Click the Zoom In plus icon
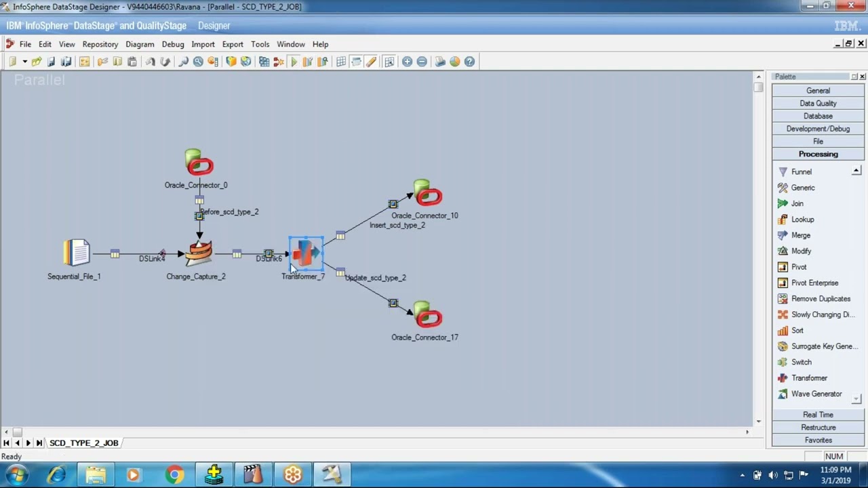Screen dimensions: 868x488 pyautogui.click(x=407, y=62)
